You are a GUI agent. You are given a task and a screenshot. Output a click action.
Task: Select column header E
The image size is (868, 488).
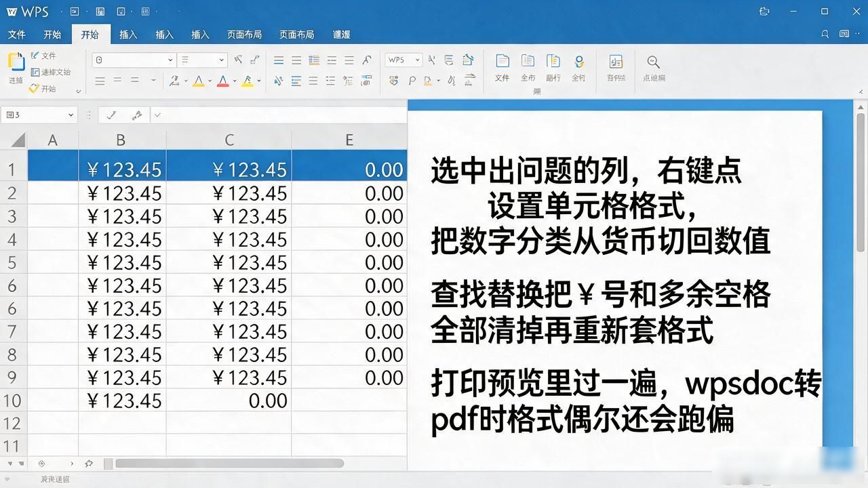pos(349,140)
